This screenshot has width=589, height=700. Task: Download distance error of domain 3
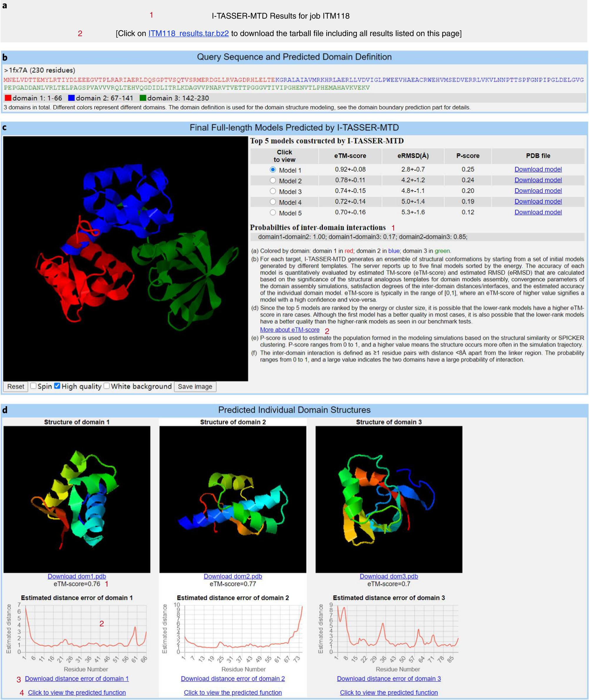(x=389, y=679)
